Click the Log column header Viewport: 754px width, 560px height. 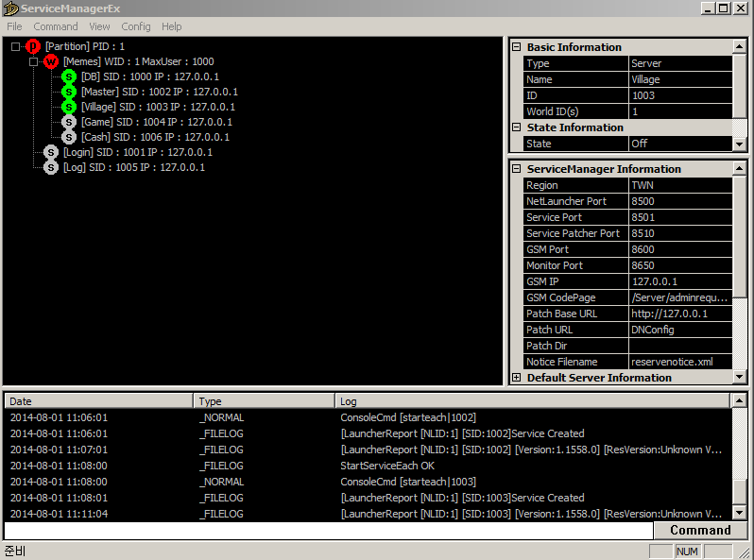click(x=532, y=401)
